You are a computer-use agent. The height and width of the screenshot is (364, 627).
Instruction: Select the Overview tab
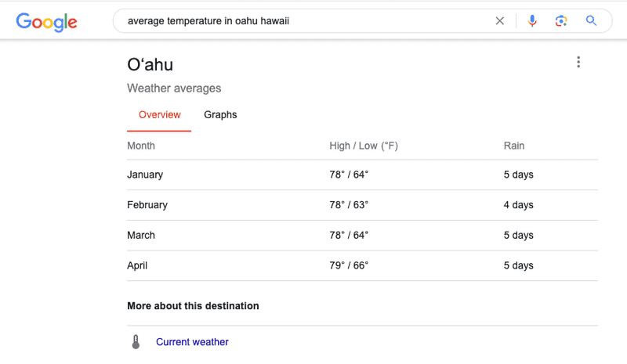pyautogui.click(x=160, y=114)
